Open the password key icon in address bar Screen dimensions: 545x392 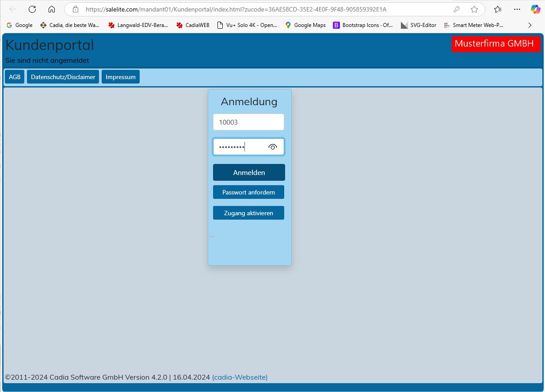457,9
